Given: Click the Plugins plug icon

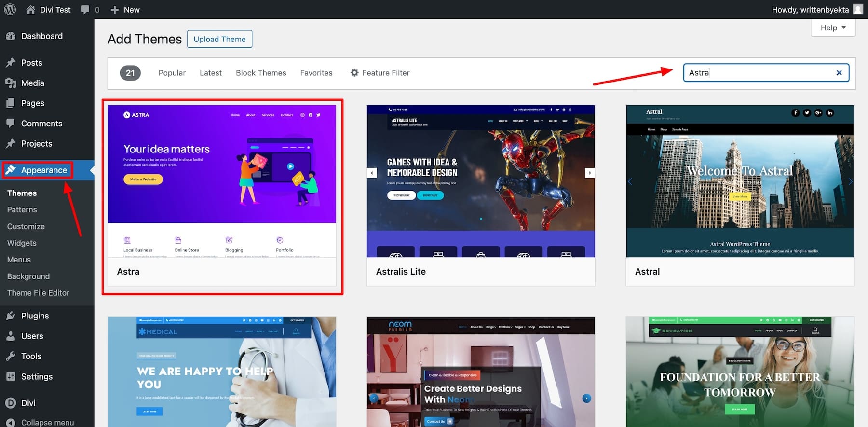Looking at the screenshot, I should coord(11,316).
